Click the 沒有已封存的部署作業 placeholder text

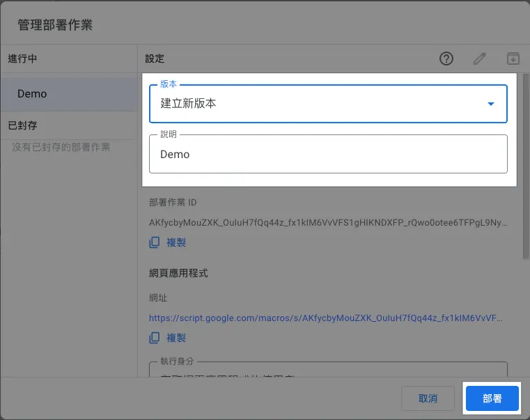pyautogui.click(x=61, y=147)
